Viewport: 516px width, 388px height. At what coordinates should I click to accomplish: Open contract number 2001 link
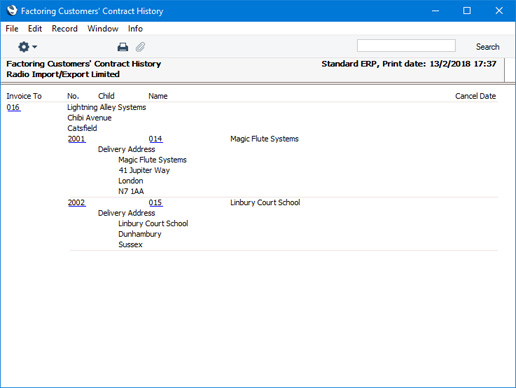77,139
